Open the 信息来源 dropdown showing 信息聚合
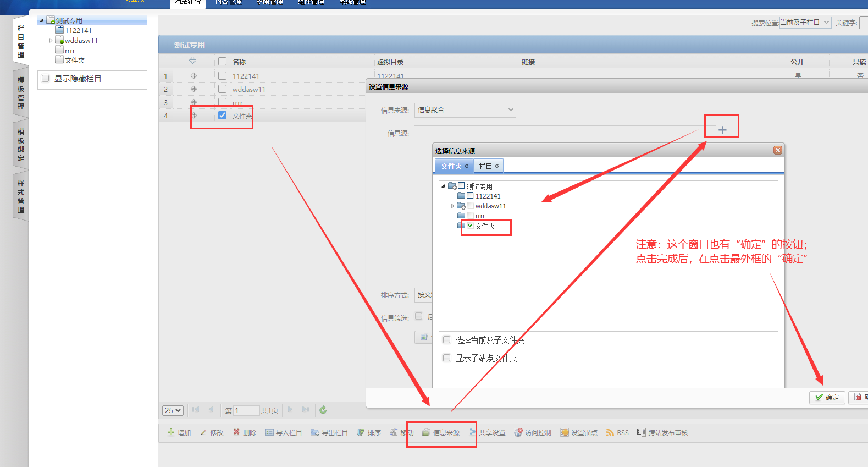 pos(465,110)
